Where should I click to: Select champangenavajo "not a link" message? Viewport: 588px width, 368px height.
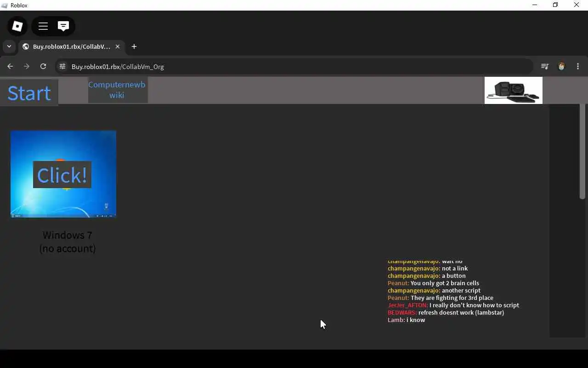(428, 268)
